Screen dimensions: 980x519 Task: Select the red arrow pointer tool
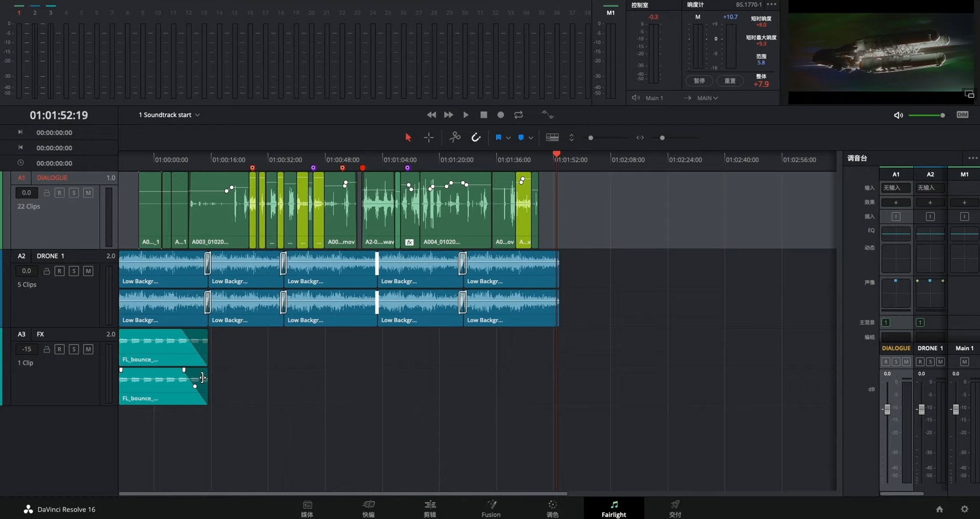(408, 138)
